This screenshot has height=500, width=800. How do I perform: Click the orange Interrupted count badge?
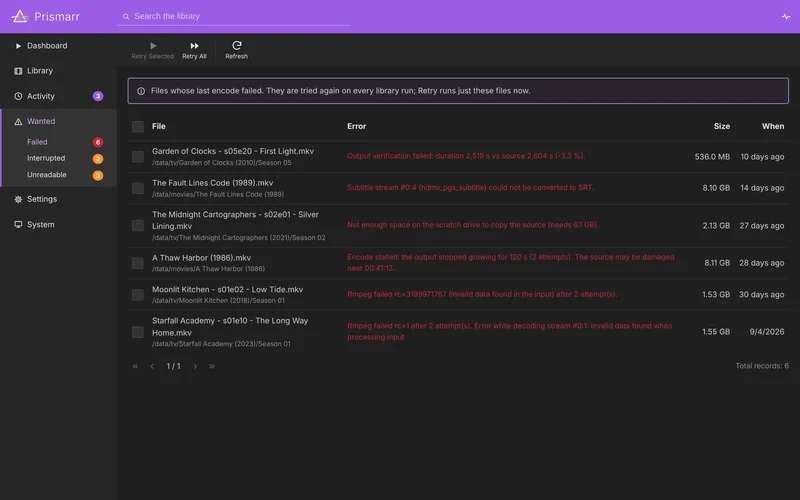[98, 159]
